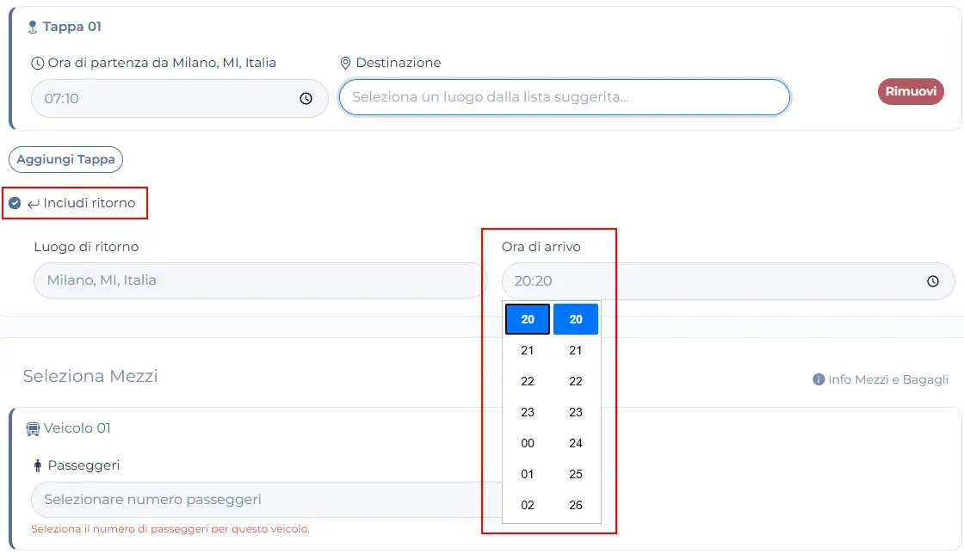The height and width of the screenshot is (560, 964).
Task: Select hour 22 in the time picker
Action: 528,381
